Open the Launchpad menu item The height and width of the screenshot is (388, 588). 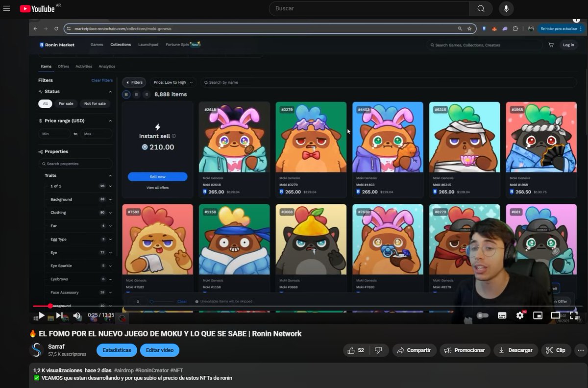coord(148,45)
